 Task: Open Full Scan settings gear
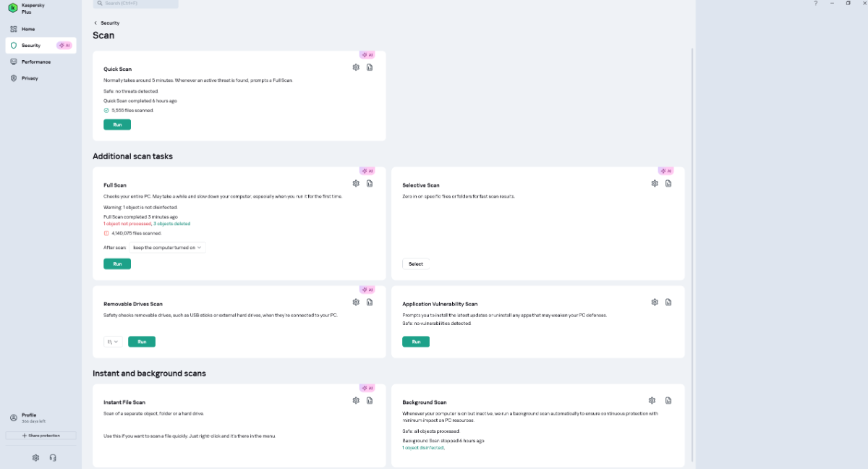pyautogui.click(x=356, y=184)
